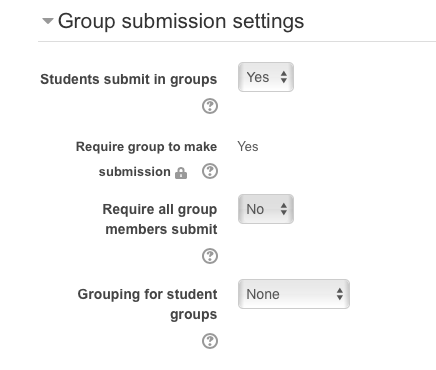Click the Require group to make submission label
Image resolution: width=436 pixels, height=370 pixels.
[146, 159]
